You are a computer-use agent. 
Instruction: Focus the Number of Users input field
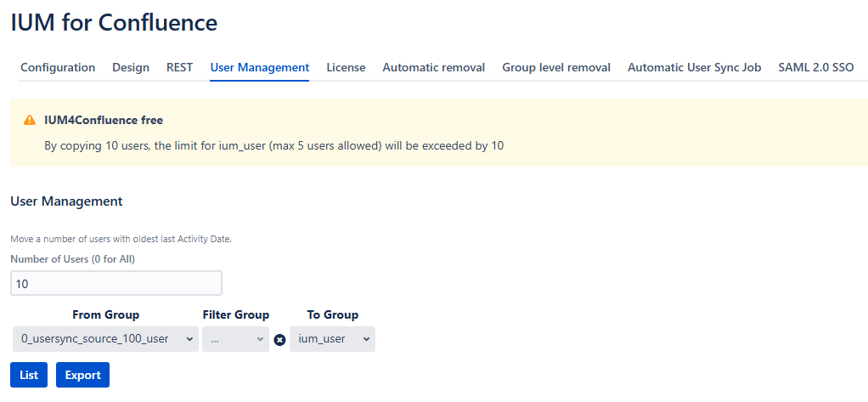[116, 283]
